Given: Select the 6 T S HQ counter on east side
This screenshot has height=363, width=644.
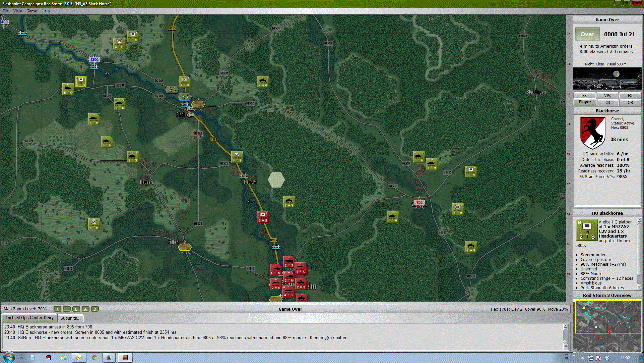Looking at the screenshot, I should (471, 171).
